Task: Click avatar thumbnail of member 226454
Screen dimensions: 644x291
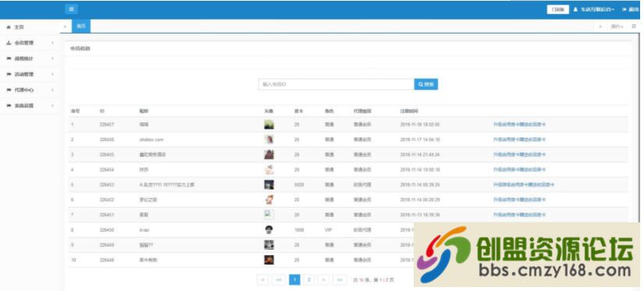Action: tap(269, 169)
